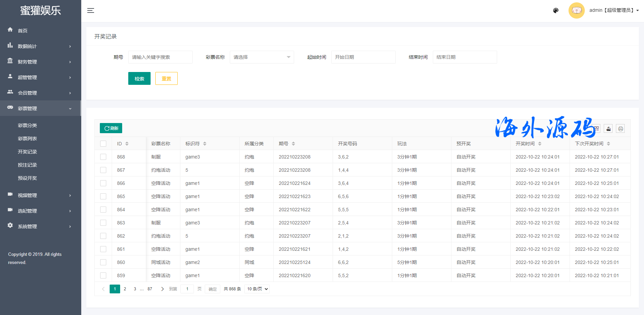
Task: Click the 刷新 refresh button
Action: [111, 128]
